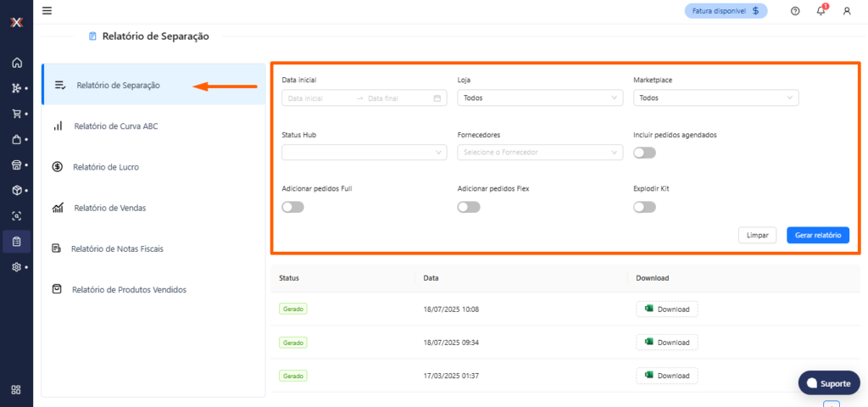The height and width of the screenshot is (407, 868).
Task: Select Relatório de Curva ABC menu item
Action: [x=115, y=126]
